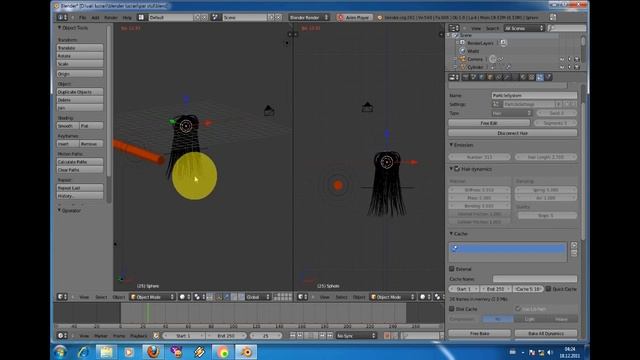Click the screen layout browse icon
The image size is (640, 360).
(x=141, y=18)
